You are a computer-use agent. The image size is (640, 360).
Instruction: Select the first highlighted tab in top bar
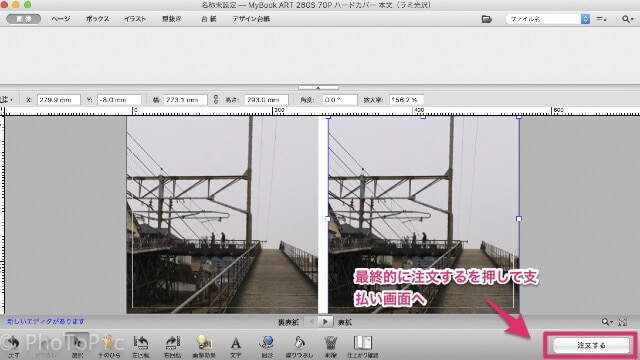(23, 19)
